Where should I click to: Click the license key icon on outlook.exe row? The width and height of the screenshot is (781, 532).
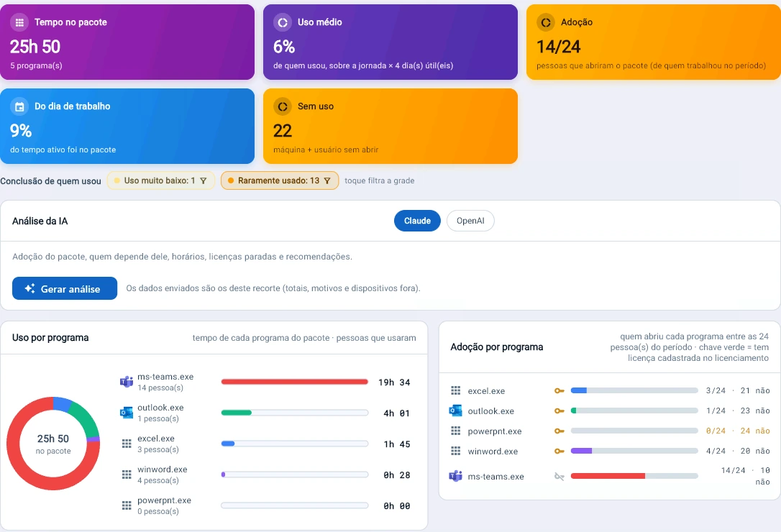(560, 411)
